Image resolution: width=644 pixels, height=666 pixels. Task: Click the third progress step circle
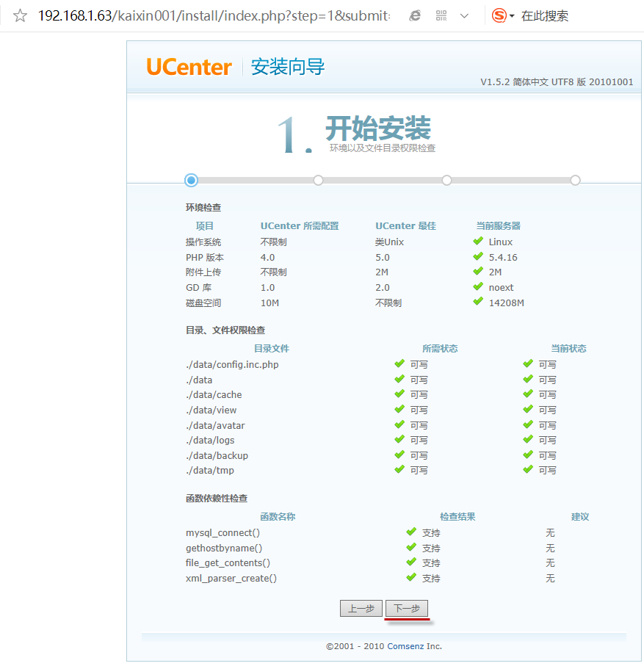pos(446,180)
